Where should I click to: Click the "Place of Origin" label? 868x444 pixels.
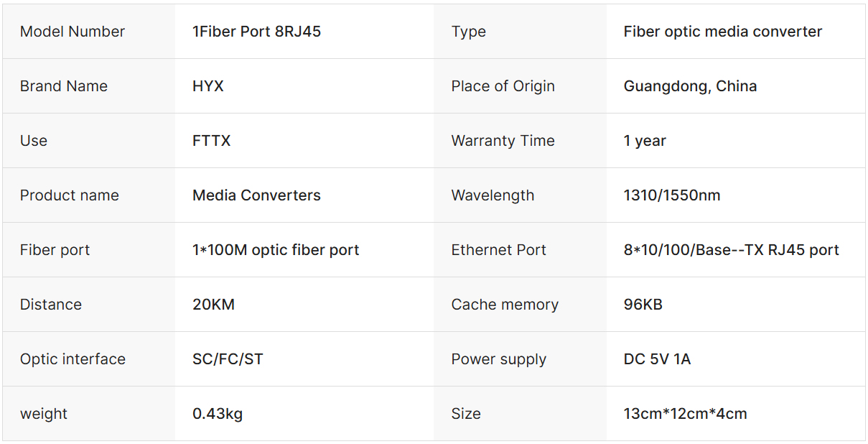[x=503, y=86]
